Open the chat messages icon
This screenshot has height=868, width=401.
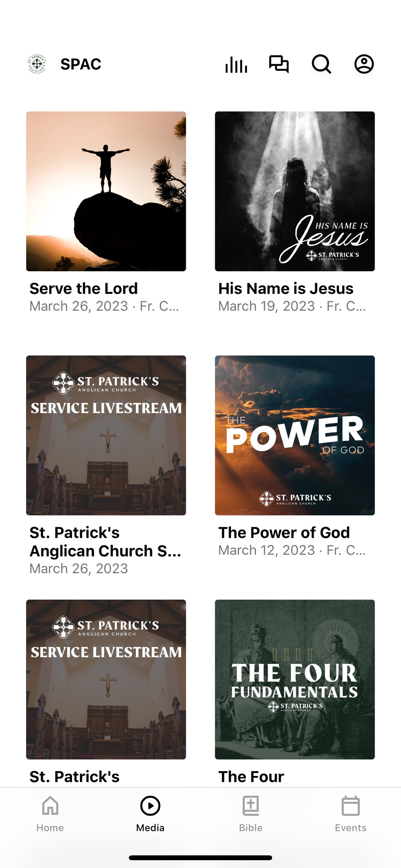(x=279, y=64)
